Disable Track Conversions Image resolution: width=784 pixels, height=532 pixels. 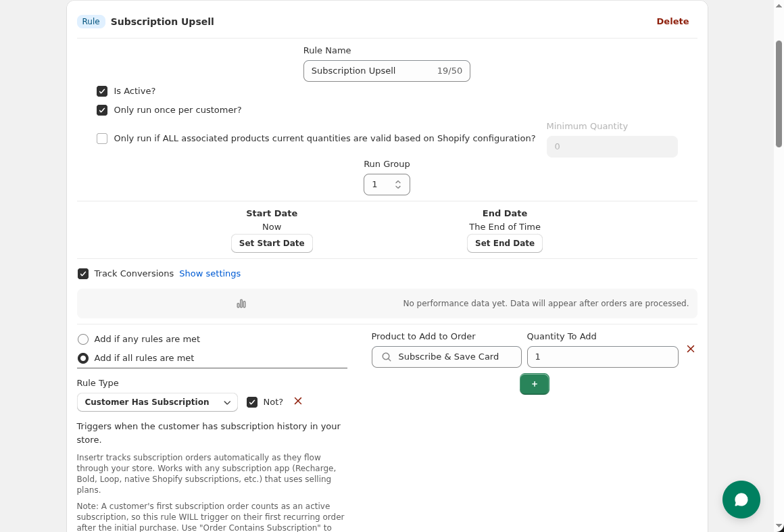click(x=83, y=273)
